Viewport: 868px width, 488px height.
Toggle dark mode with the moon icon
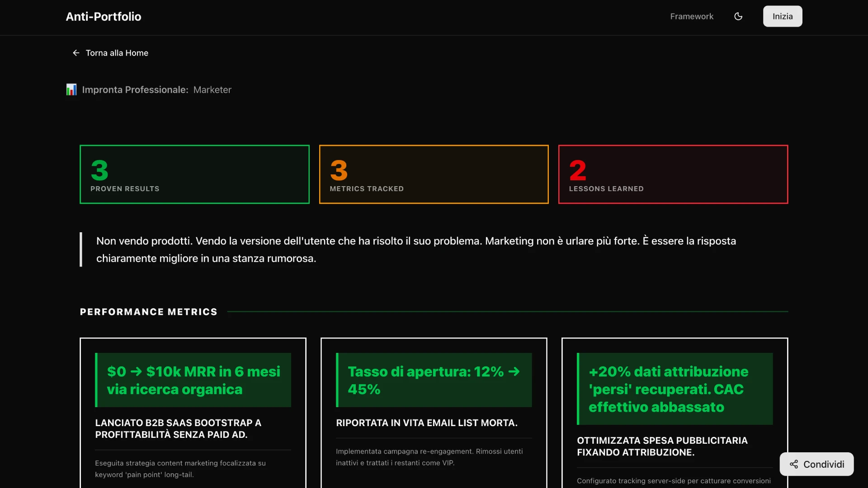click(x=739, y=16)
